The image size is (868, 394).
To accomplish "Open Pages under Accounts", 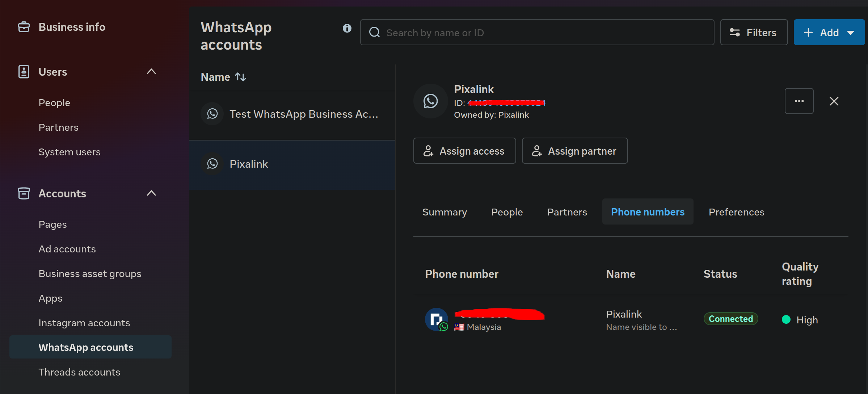I will click(x=52, y=225).
